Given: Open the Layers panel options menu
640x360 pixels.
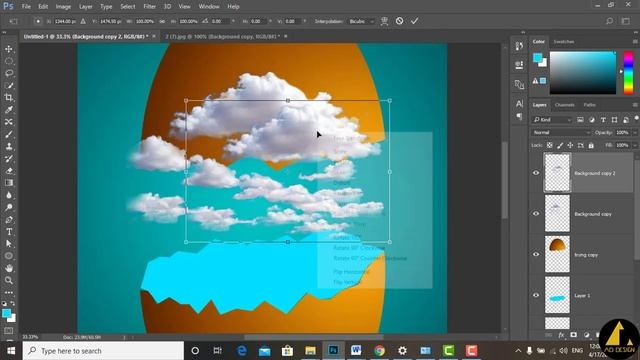Looking at the screenshot, I should coord(635,105).
